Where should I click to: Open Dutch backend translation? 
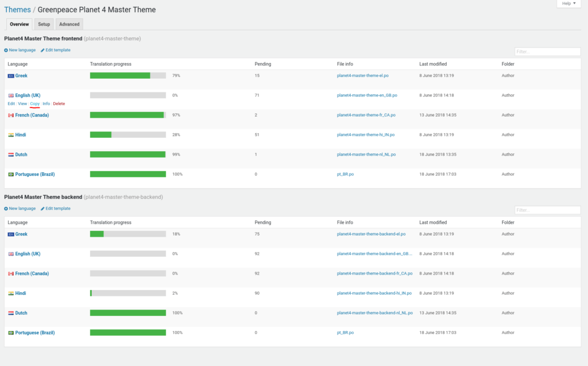click(x=21, y=313)
